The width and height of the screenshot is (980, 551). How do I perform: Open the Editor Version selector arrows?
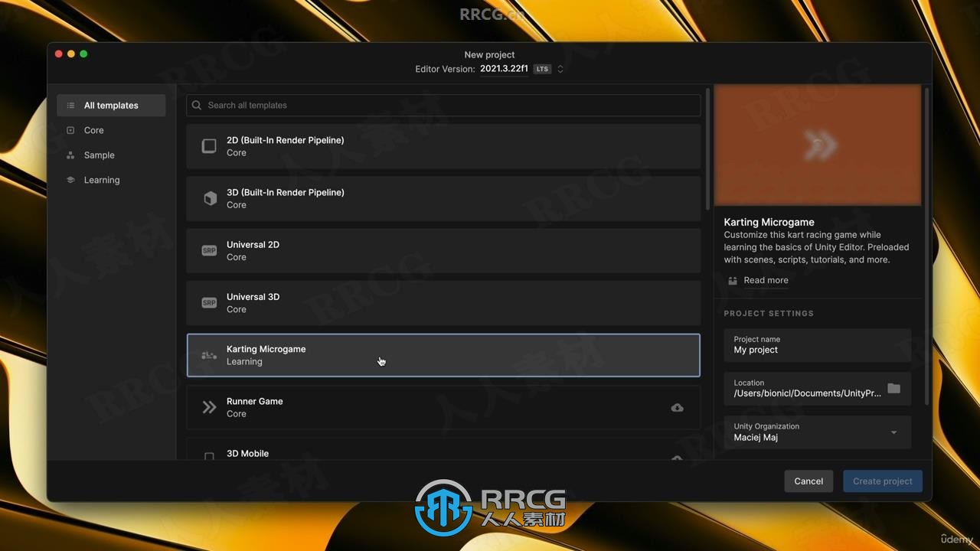pyautogui.click(x=560, y=69)
